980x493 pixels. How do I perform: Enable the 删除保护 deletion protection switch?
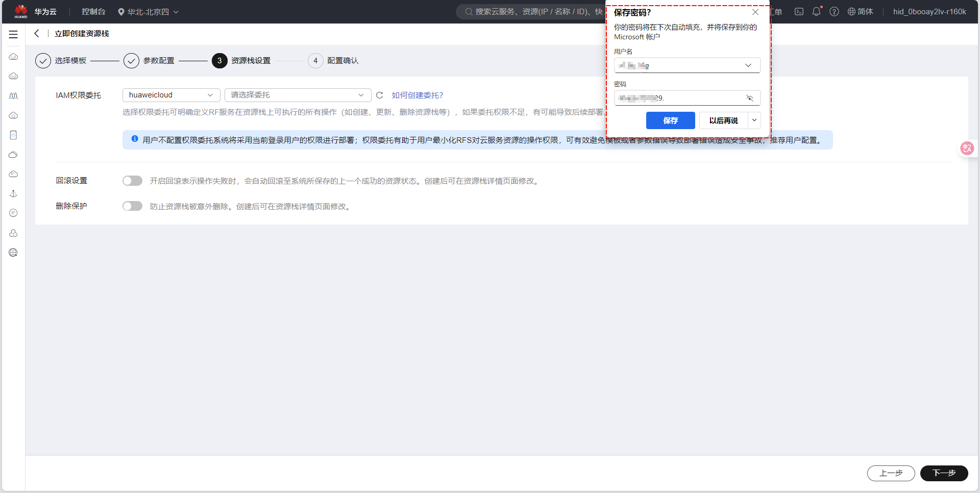[x=132, y=206]
